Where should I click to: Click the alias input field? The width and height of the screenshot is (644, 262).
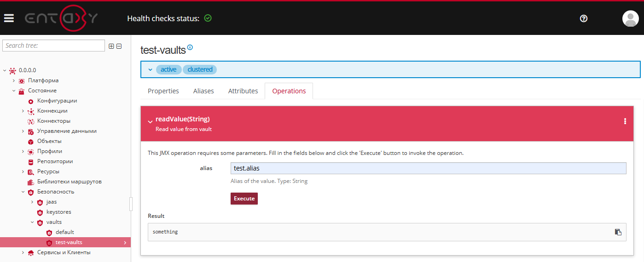[x=428, y=168]
